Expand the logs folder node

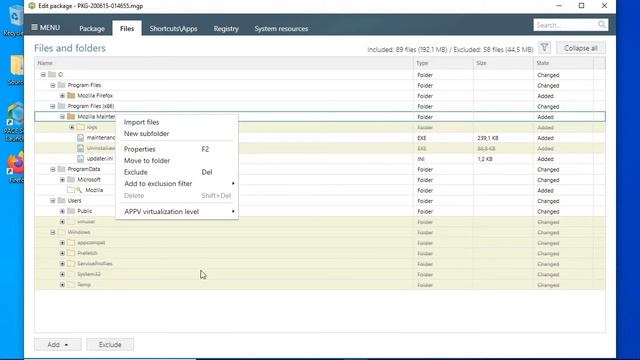pos(72,127)
